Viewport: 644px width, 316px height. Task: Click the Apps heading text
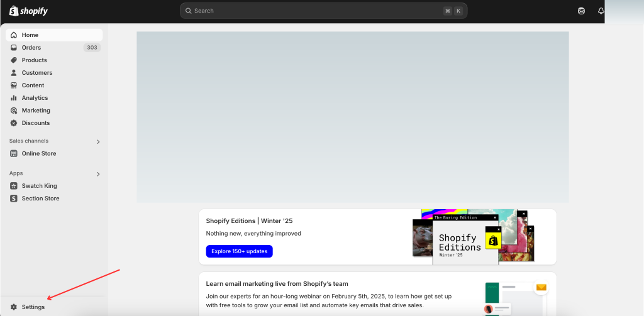click(x=16, y=173)
